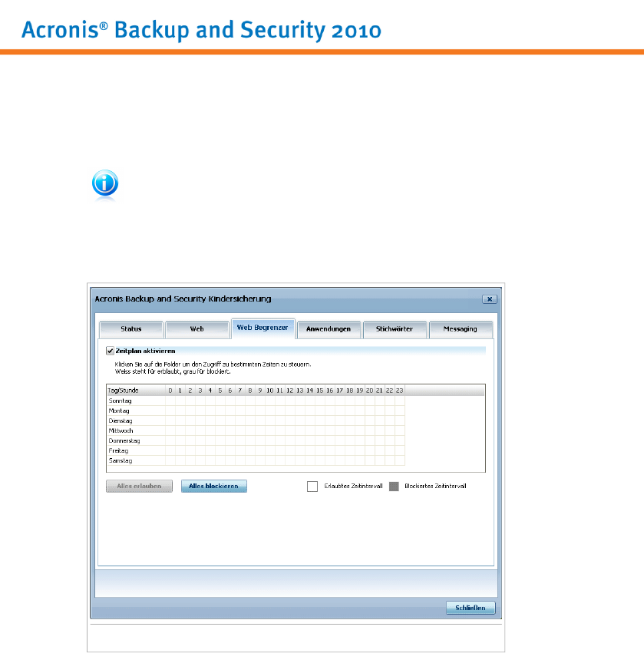Toggle the Zeitplan aktivieren checkbox

[x=110, y=351]
